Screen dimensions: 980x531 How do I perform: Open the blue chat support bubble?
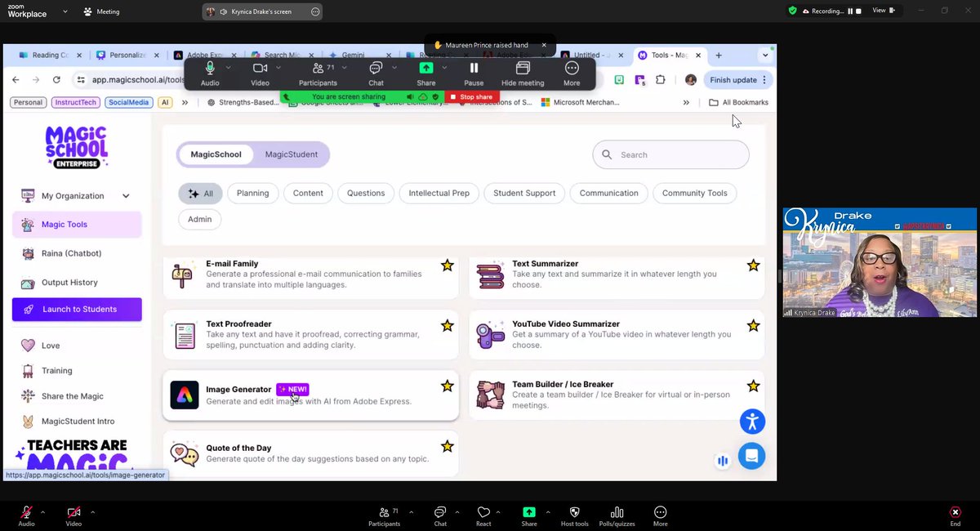[751, 456]
